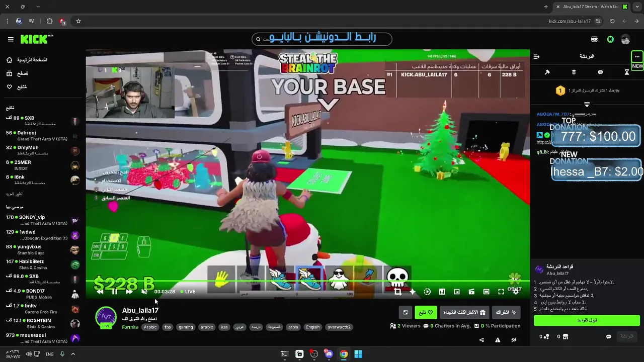Open the user profile avatar menu

[625, 39]
